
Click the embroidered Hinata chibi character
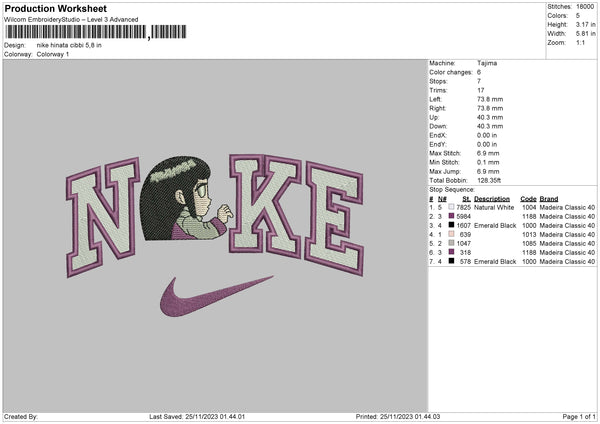pos(186,198)
